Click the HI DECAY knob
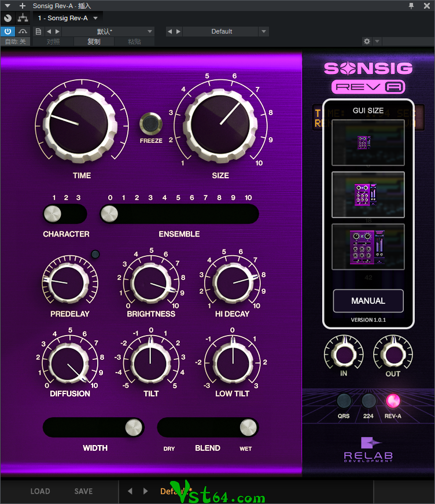The image size is (435, 504). pos(233,283)
